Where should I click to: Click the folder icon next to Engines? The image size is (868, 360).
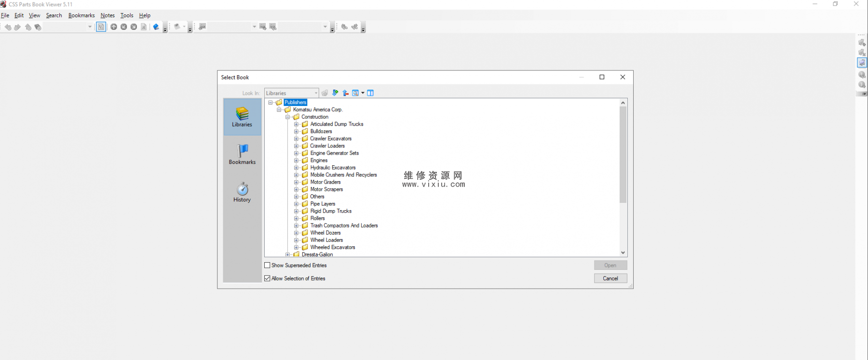tap(305, 160)
